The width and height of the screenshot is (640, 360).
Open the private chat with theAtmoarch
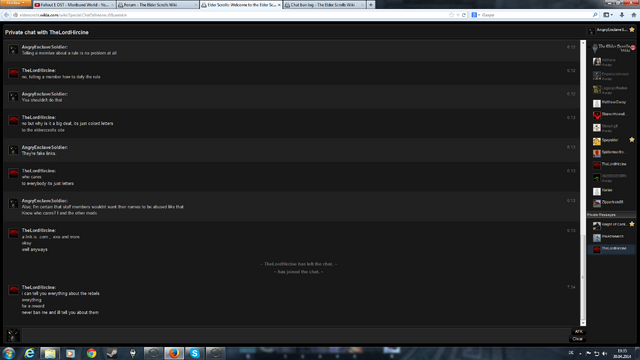[x=611, y=237]
